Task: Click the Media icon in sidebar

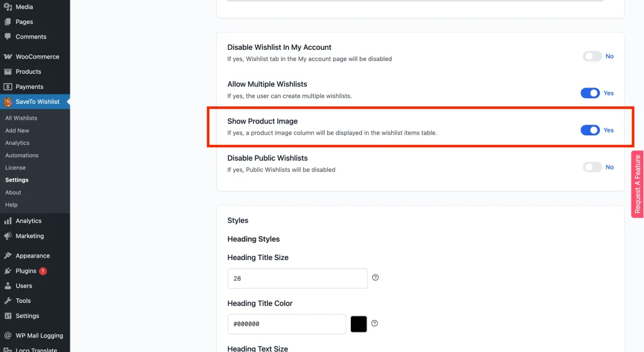Action: 8,7
